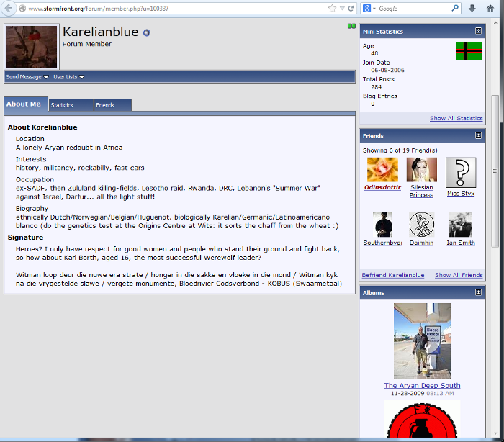Viewport: 504px width, 442px height.
Task: Click the search magnifier icon in Google box
Action: point(455,8)
